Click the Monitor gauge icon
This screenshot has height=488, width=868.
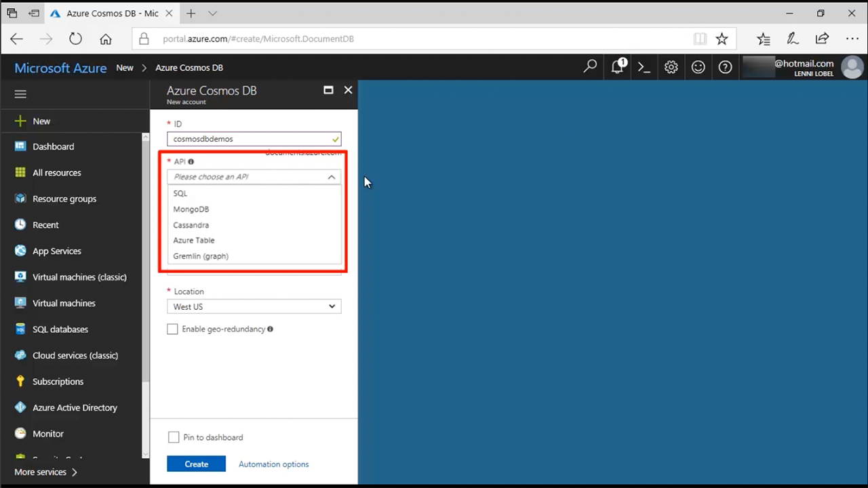(20, 434)
